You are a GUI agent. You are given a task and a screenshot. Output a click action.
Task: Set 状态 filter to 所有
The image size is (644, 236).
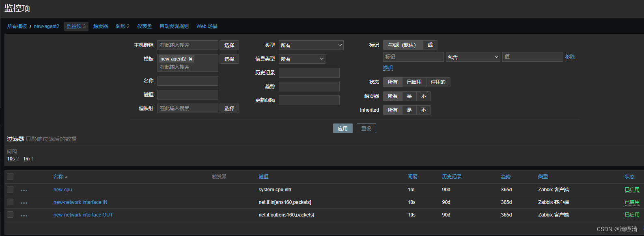pyautogui.click(x=393, y=82)
